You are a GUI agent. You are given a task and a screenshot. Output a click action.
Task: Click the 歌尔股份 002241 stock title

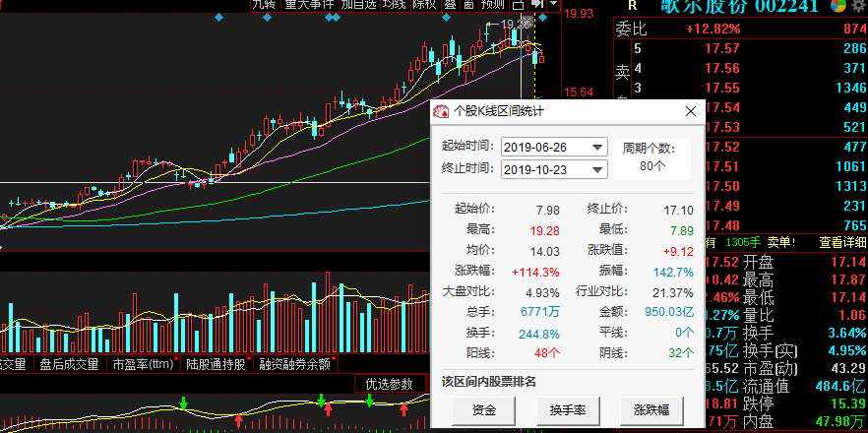tap(739, 6)
